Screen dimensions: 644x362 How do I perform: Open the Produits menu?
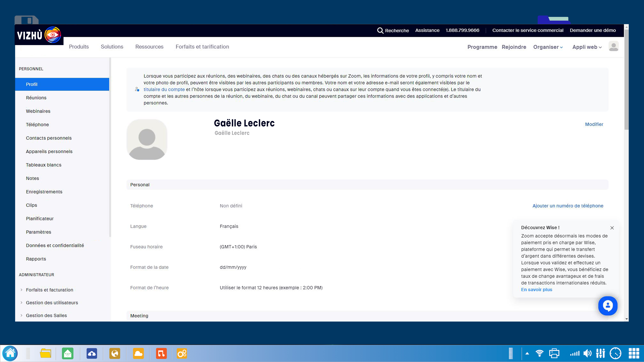click(x=79, y=47)
